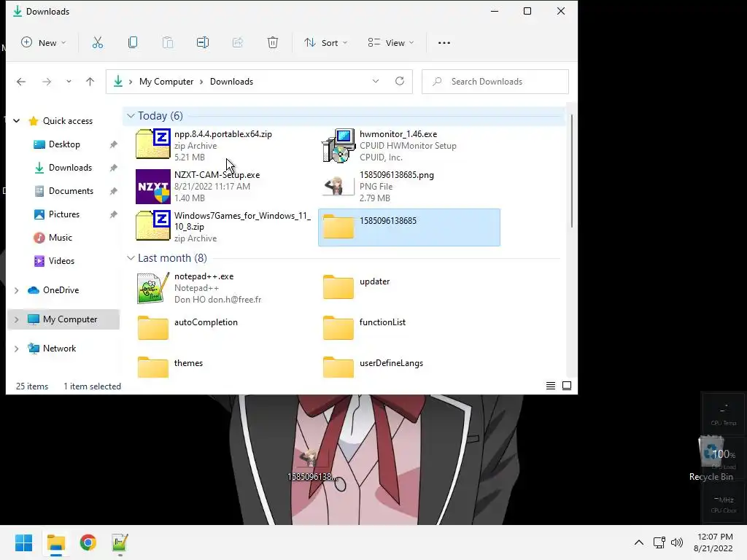Select the NZXT-CAM-Setup.exe icon
747x560 pixels.
[153, 187]
